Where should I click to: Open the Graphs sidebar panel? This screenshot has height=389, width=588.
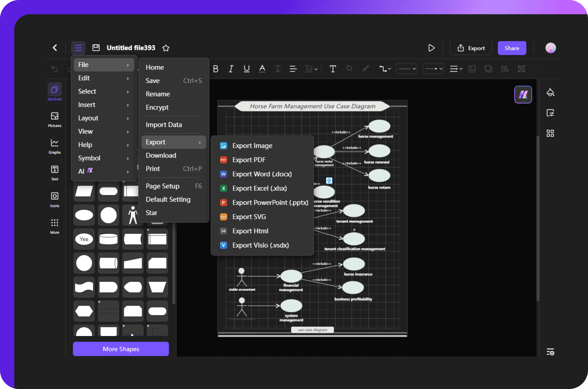(55, 146)
